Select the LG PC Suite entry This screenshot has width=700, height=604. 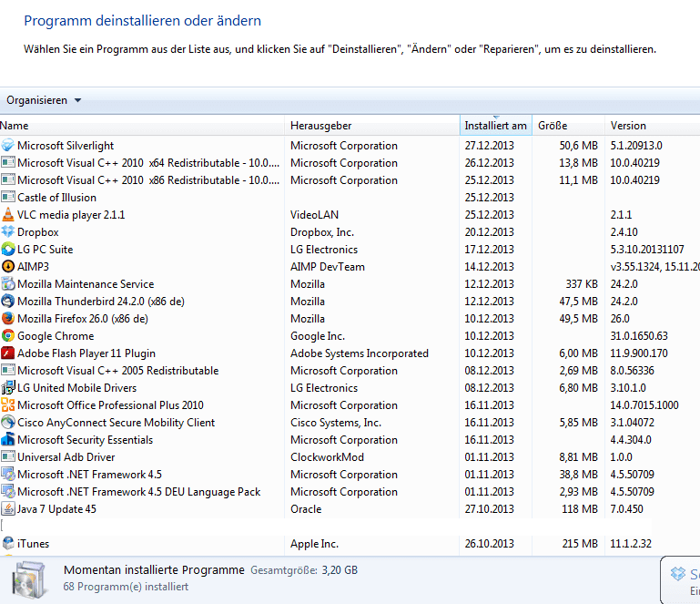pyautogui.click(x=46, y=250)
